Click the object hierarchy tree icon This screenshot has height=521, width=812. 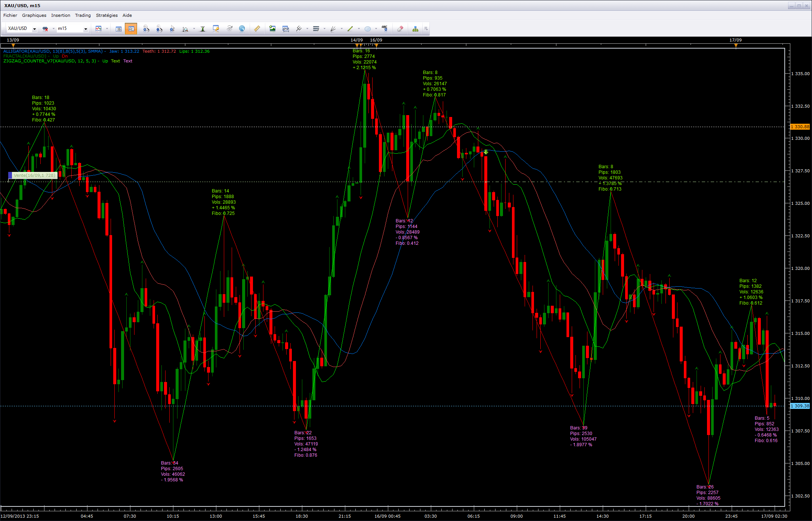[x=415, y=29]
